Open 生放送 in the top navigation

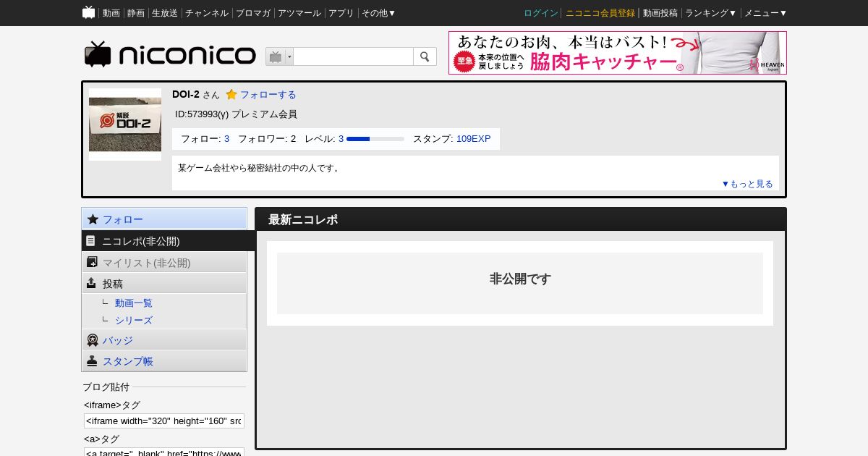pos(165,13)
